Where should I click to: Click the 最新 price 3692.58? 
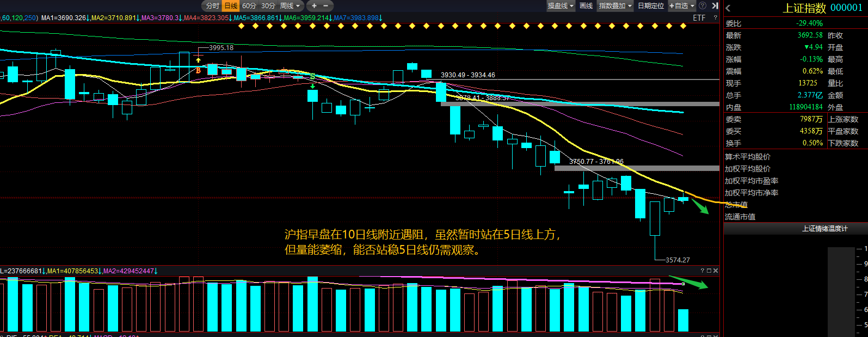[810, 35]
